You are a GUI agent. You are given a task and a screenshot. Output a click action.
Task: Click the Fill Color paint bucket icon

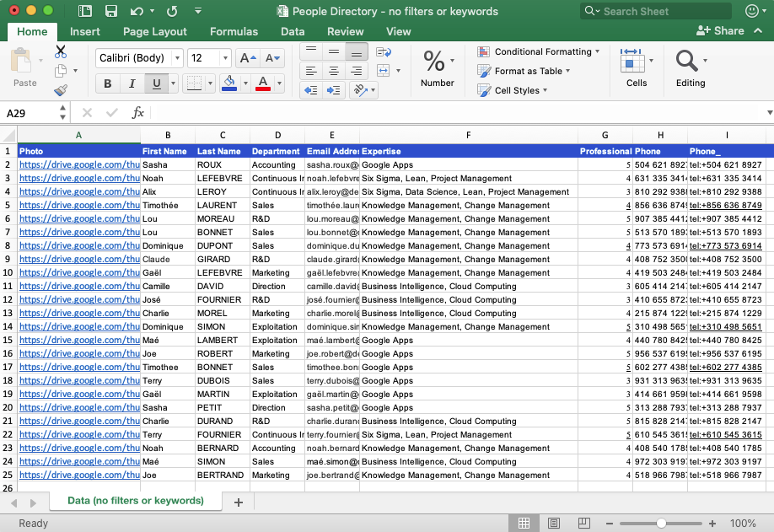tap(229, 83)
